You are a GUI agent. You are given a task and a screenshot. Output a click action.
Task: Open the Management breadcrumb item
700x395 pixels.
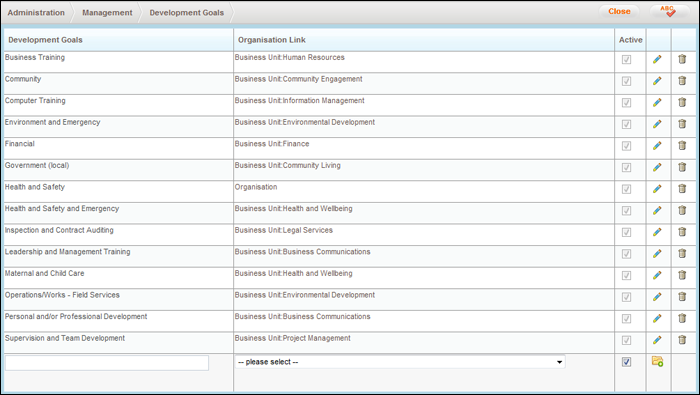click(x=107, y=12)
